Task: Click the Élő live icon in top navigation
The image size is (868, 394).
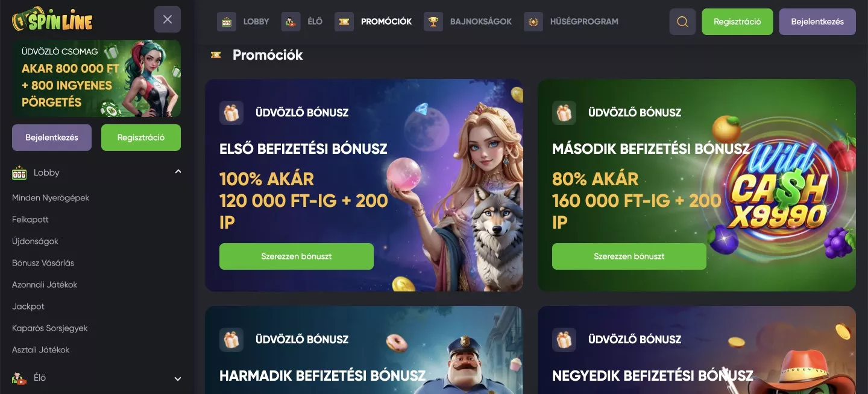Action: (291, 22)
